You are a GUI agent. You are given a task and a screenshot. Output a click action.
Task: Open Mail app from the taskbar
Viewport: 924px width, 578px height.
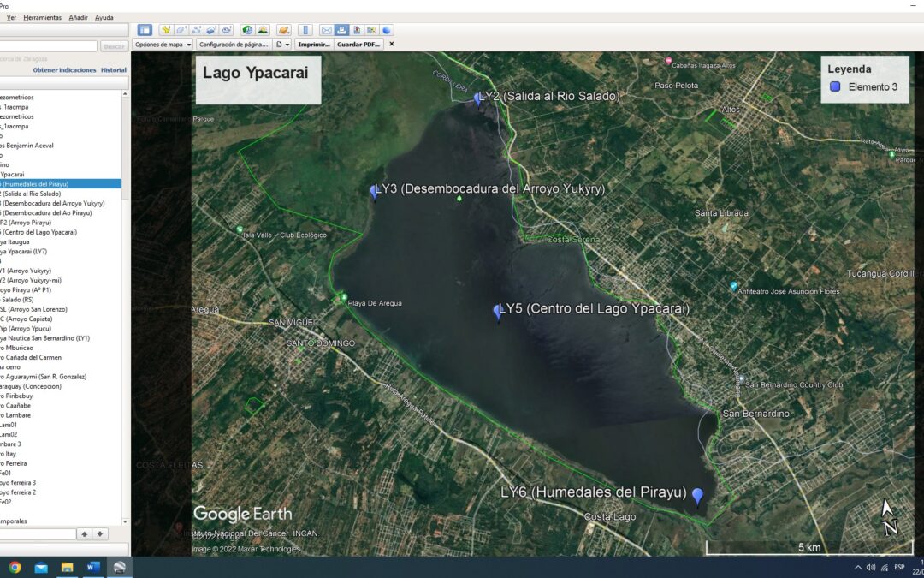tap(41, 568)
